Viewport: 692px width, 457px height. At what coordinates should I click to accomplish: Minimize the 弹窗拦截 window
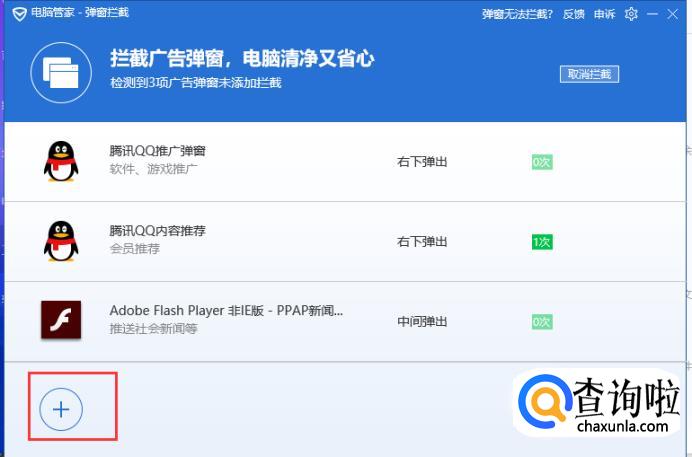click(652, 14)
